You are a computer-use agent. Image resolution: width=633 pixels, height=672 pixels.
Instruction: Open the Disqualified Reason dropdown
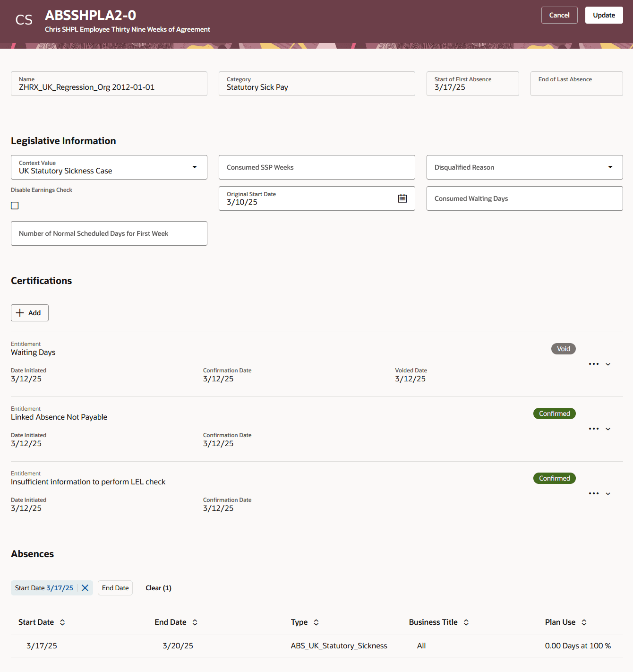tap(611, 167)
